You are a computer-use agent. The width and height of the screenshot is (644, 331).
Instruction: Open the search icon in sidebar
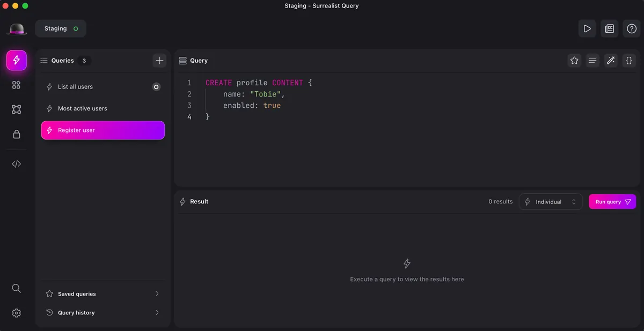coord(17,289)
